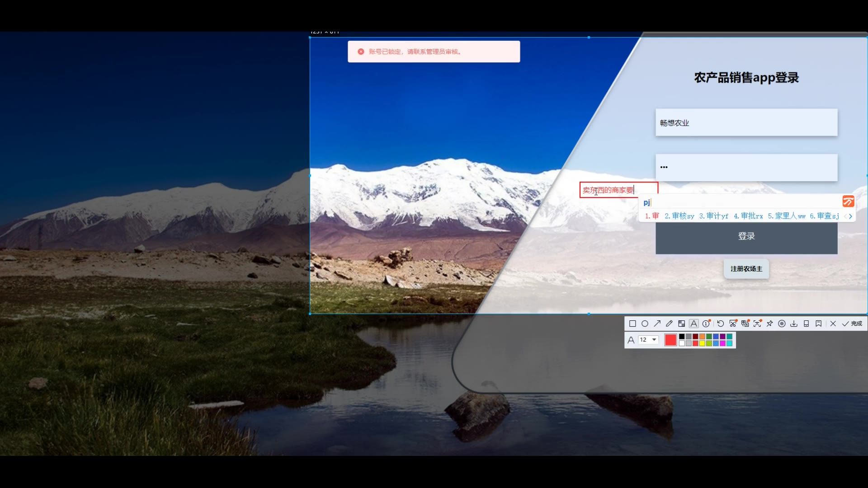
Task: Start screen recording from toolbar
Action: point(782,324)
